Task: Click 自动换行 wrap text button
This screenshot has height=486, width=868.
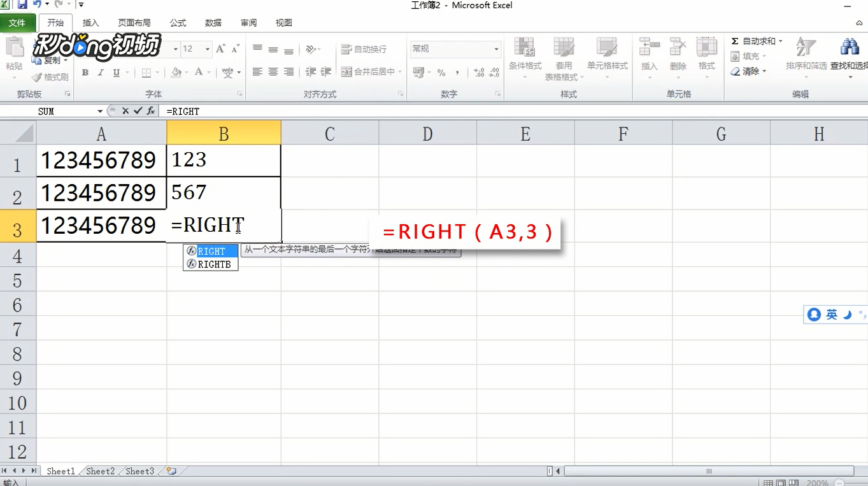Action: tap(364, 49)
